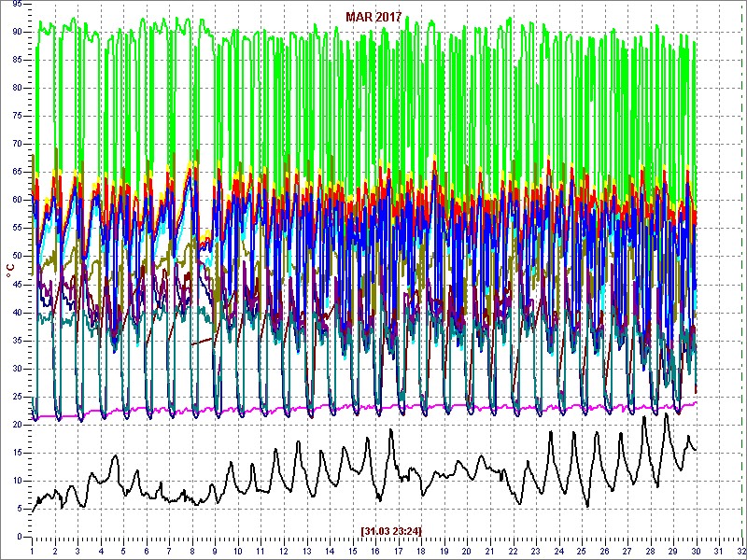Click day 32 at the x-axis end
This screenshot has height=560, width=747.
(740, 551)
